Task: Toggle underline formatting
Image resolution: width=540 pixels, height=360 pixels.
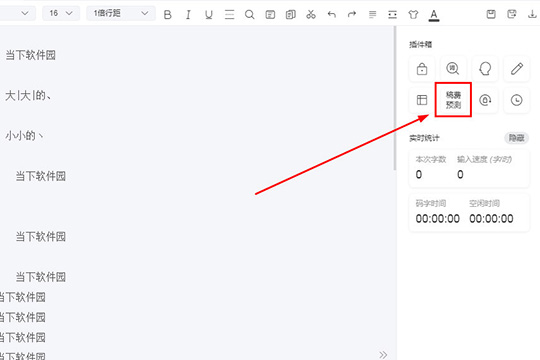Action: [x=208, y=14]
